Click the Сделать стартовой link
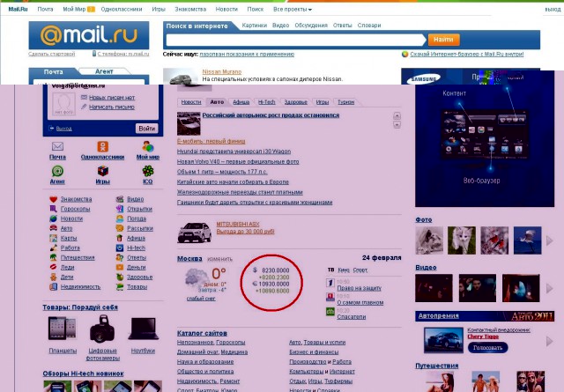Image resolution: width=564 pixels, height=392 pixels. (x=52, y=54)
